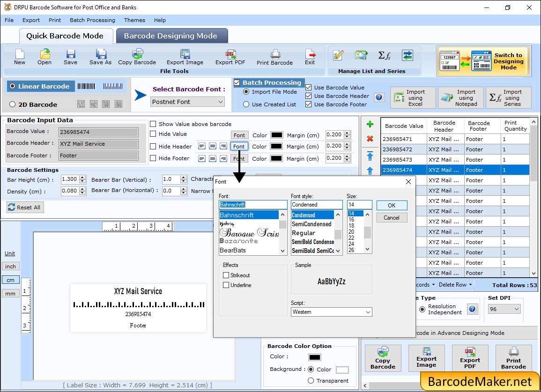Image resolution: width=541 pixels, height=392 pixels.
Task: Select the Linear Barcode radio button
Action: pos(13,86)
